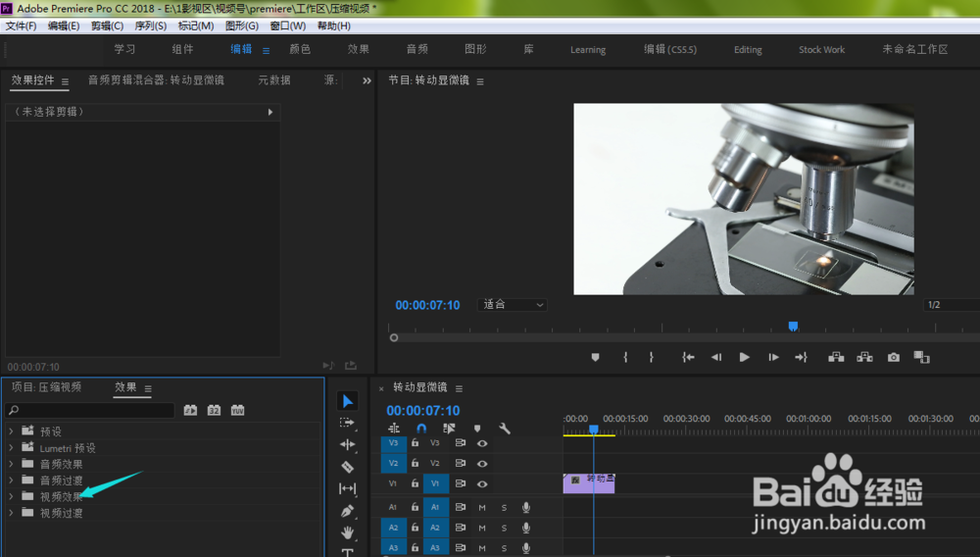Select the Razor tool
Screen dimensions: 980x557
click(x=348, y=467)
